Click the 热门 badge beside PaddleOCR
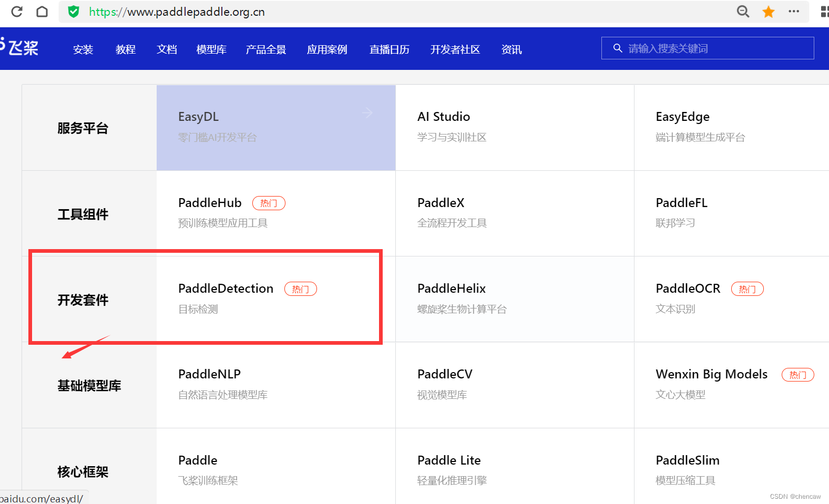This screenshot has height=504, width=829. coord(748,289)
